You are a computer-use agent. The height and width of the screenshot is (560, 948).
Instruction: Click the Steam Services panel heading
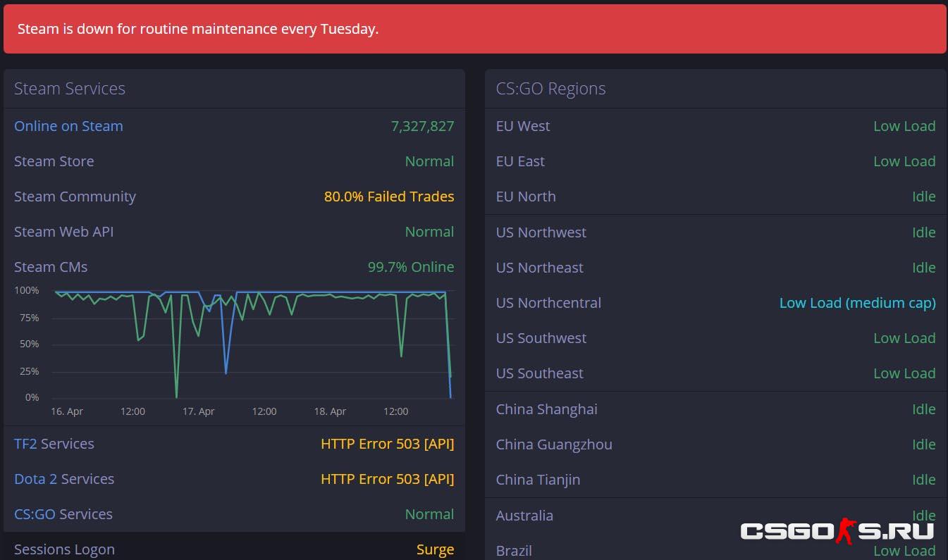70,89
